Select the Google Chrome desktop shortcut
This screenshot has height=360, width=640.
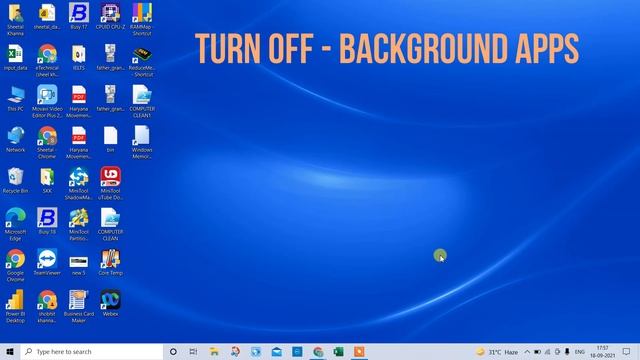[x=16, y=259]
